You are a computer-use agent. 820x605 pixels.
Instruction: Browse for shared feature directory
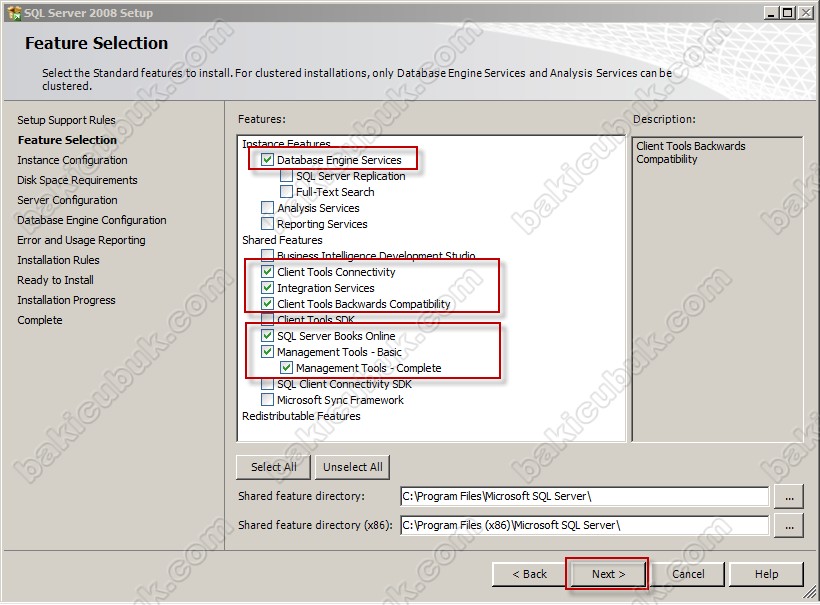789,497
